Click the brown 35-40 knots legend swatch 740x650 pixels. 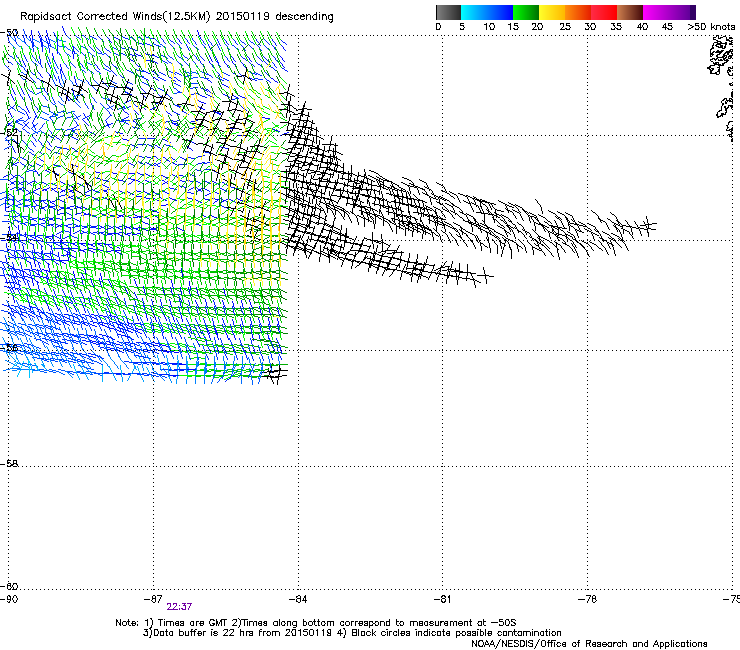[x=630, y=12]
